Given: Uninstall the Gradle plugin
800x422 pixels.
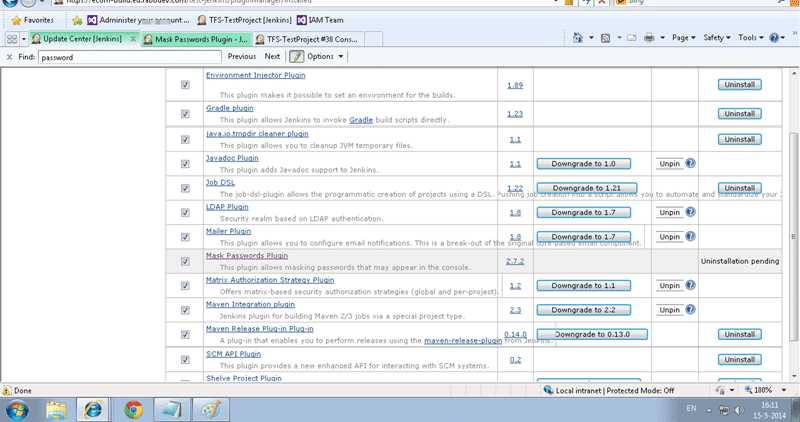Looking at the screenshot, I should click(x=739, y=114).
